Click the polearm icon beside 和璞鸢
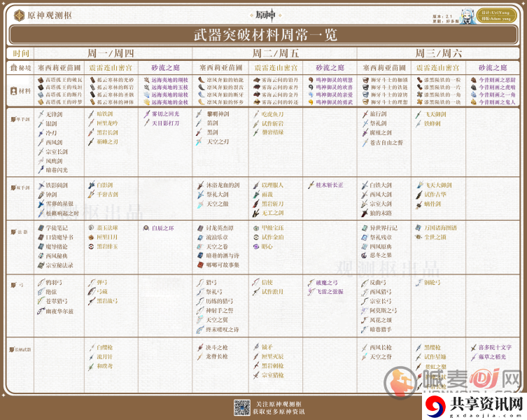527x420 pixels. (x=91, y=366)
